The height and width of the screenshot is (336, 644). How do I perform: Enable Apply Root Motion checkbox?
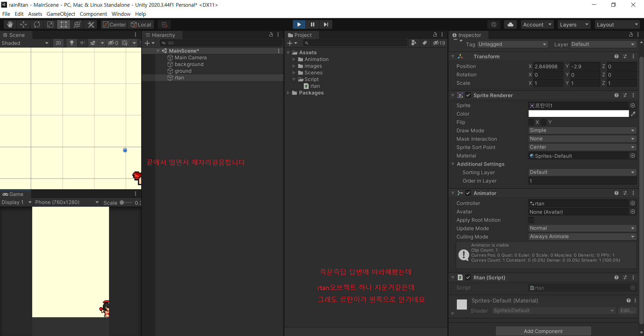(x=531, y=220)
